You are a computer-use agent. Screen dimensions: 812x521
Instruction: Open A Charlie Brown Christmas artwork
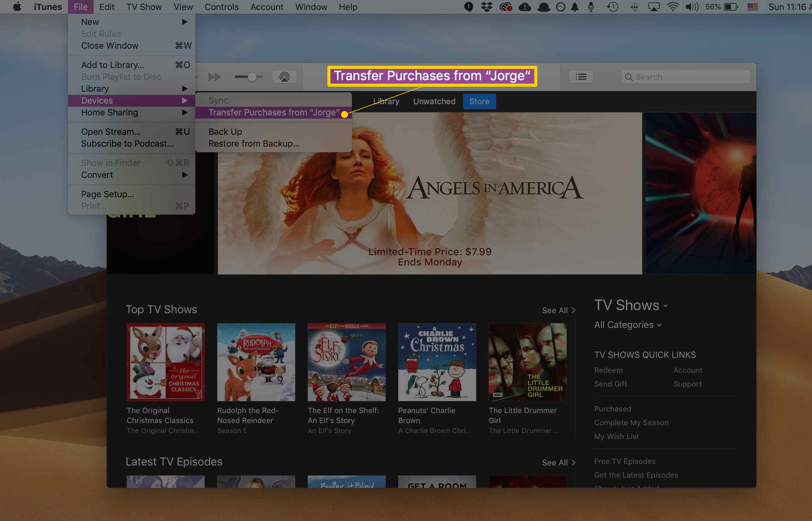(x=437, y=362)
